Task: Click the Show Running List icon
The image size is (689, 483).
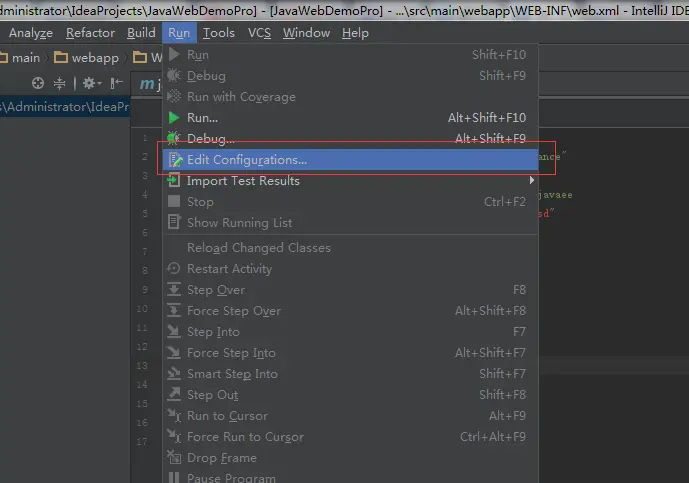Action: (x=174, y=222)
